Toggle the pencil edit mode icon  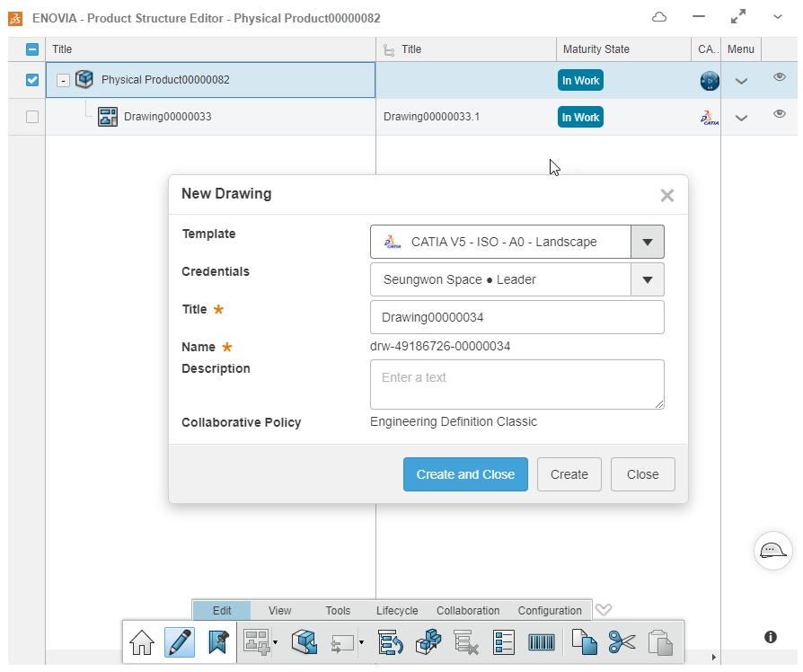tap(180, 642)
